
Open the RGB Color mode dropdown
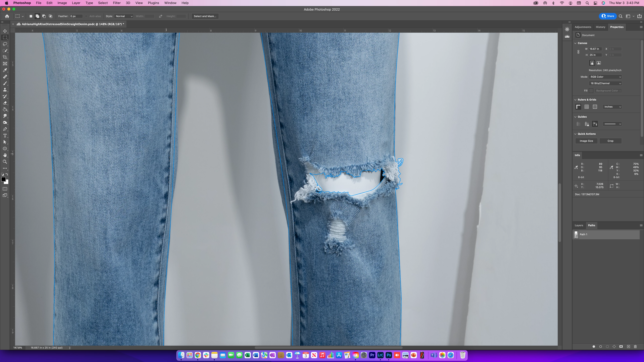point(605,77)
